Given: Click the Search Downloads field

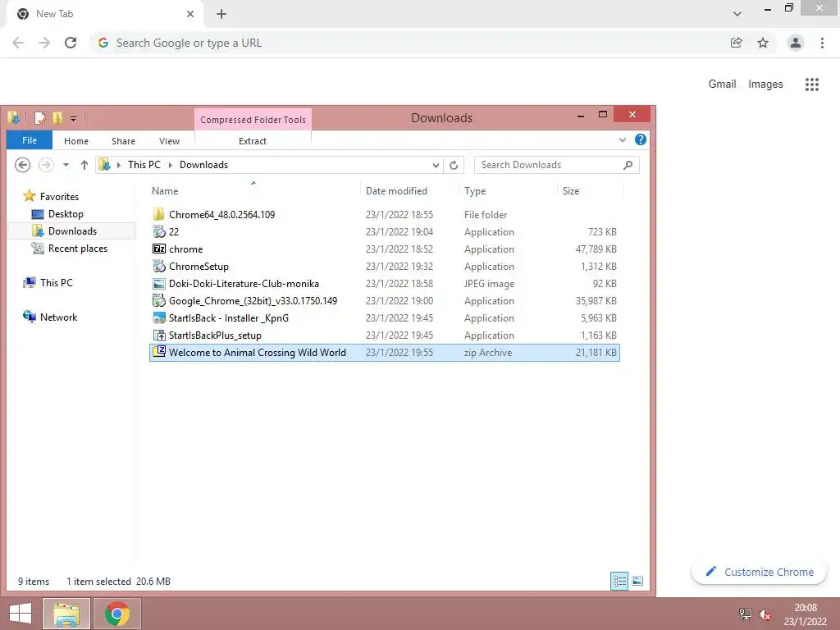Looking at the screenshot, I should click(557, 165).
